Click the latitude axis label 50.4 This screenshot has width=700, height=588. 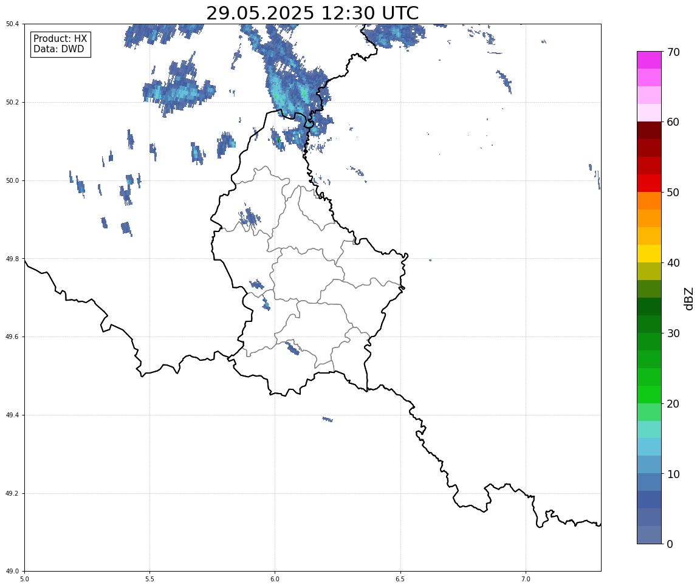pos(12,24)
